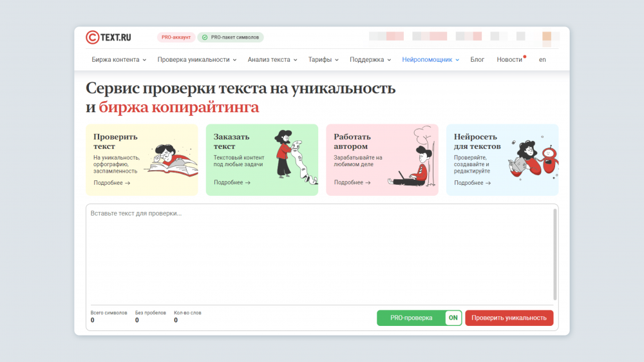
Task: Click 'На уникальность, орфографию, заспамленность' description
Action: 116,164
